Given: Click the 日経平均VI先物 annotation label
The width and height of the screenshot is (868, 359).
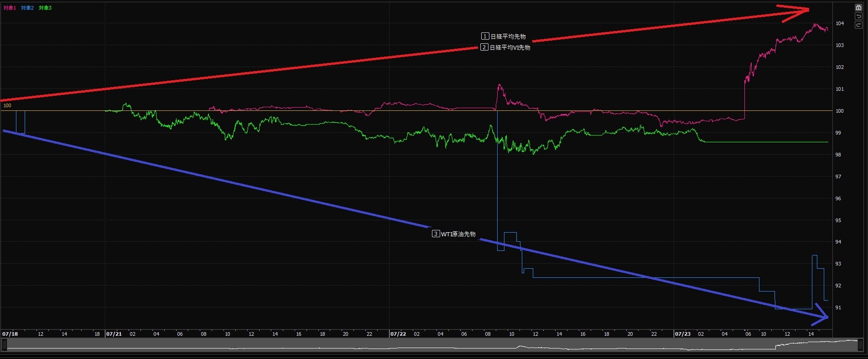Looking at the screenshot, I should [x=505, y=47].
